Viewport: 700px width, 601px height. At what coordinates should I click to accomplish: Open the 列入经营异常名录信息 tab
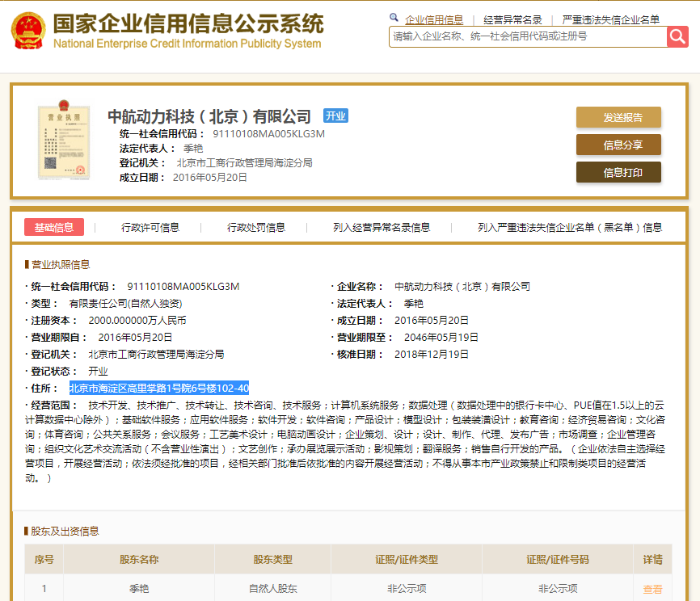click(x=382, y=227)
